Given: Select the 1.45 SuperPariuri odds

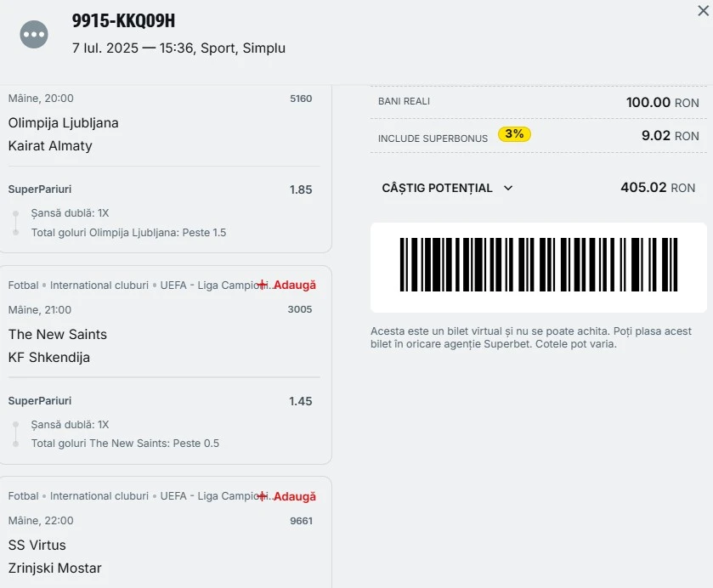Looking at the screenshot, I should [301, 401].
